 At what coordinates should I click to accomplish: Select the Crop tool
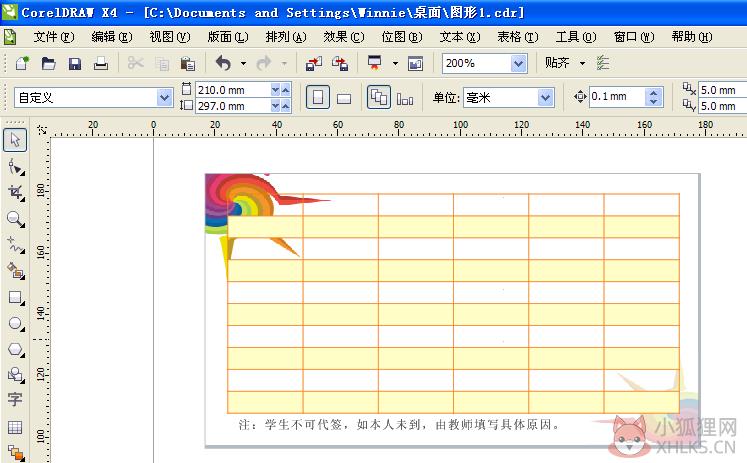[x=15, y=193]
